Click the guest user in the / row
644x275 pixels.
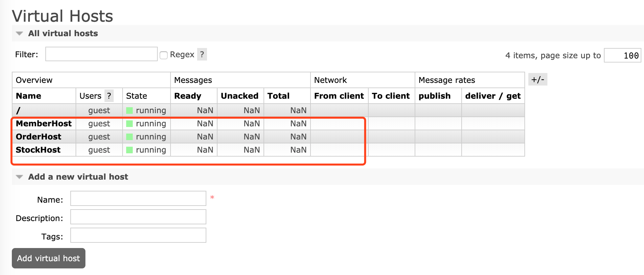pyautogui.click(x=99, y=110)
